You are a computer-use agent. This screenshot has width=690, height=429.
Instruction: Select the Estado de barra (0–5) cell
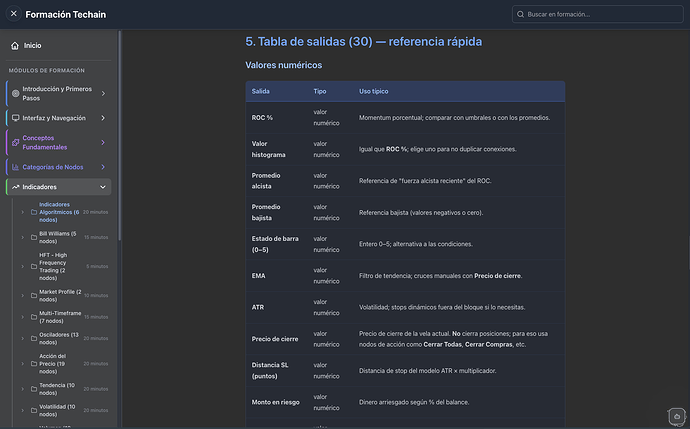tap(275, 244)
